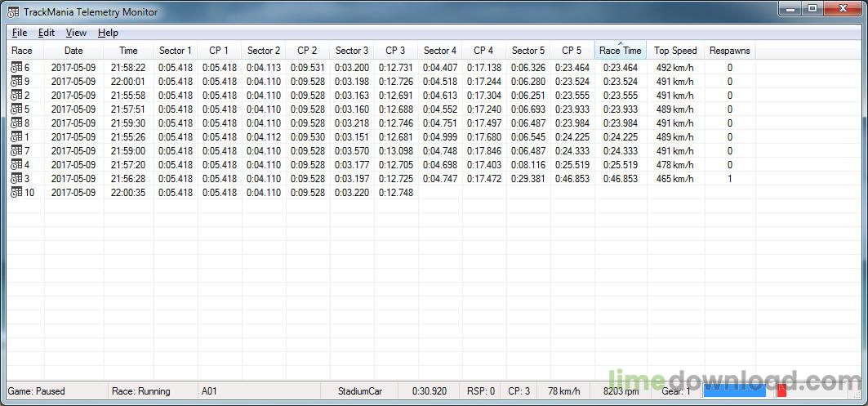Sort by the Top Speed column header
Viewport: 868px width, 406px height.
tap(675, 51)
